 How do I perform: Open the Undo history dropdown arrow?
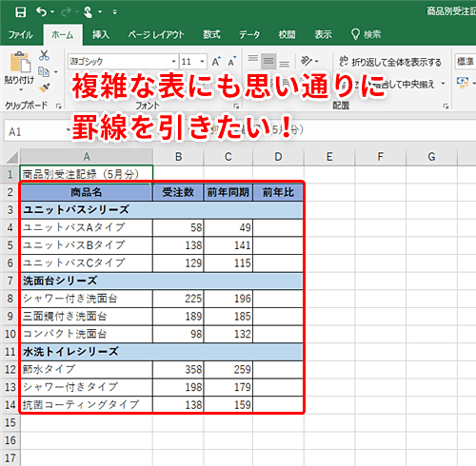click(52, 12)
